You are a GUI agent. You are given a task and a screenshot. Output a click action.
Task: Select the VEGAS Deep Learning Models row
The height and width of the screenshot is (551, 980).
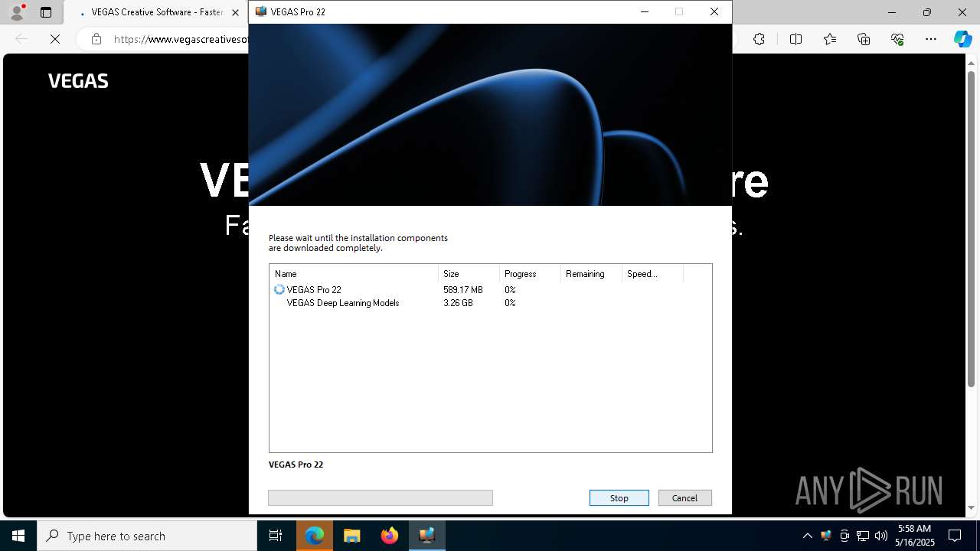coord(490,303)
